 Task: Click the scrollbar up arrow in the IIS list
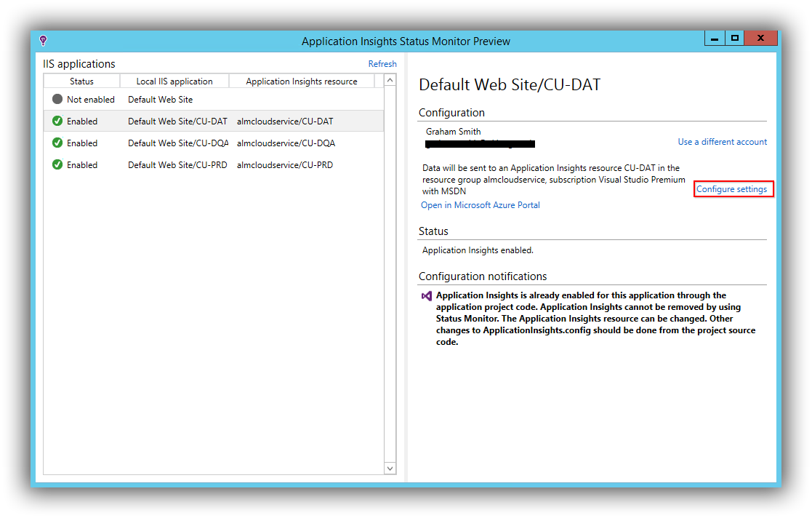pos(390,80)
